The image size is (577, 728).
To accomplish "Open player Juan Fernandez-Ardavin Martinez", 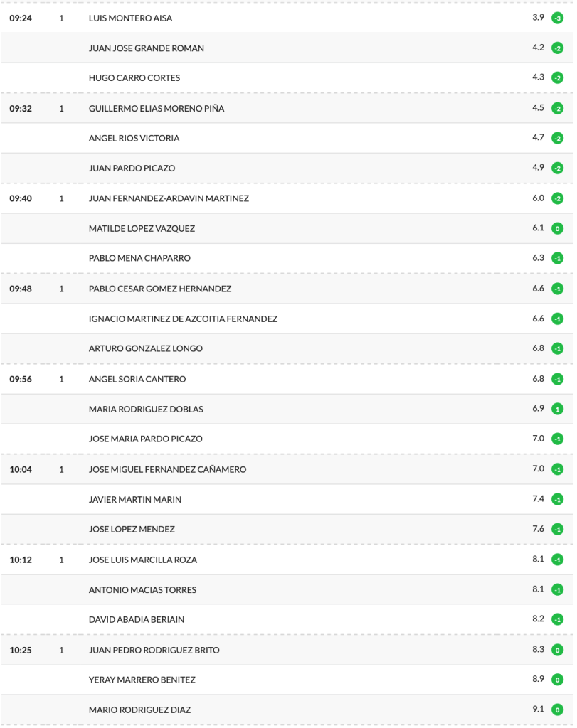I will click(169, 199).
